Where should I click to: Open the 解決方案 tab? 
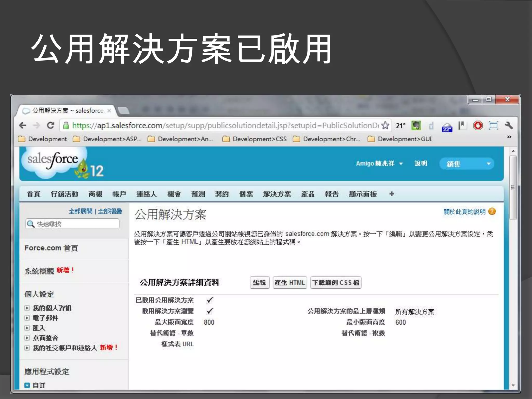click(x=277, y=194)
